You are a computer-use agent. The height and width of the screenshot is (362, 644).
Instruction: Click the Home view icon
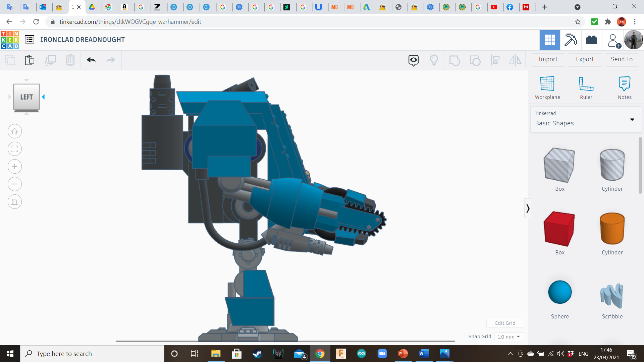coord(15,131)
